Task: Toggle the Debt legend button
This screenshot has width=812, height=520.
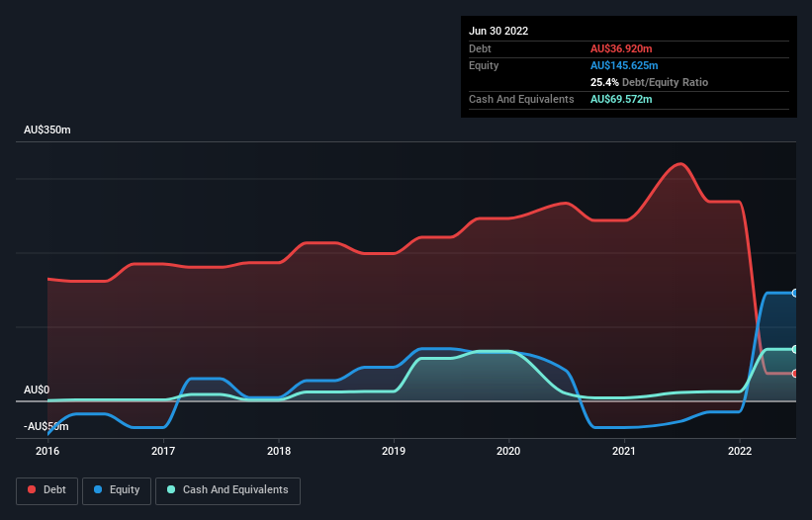Action: [47, 490]
